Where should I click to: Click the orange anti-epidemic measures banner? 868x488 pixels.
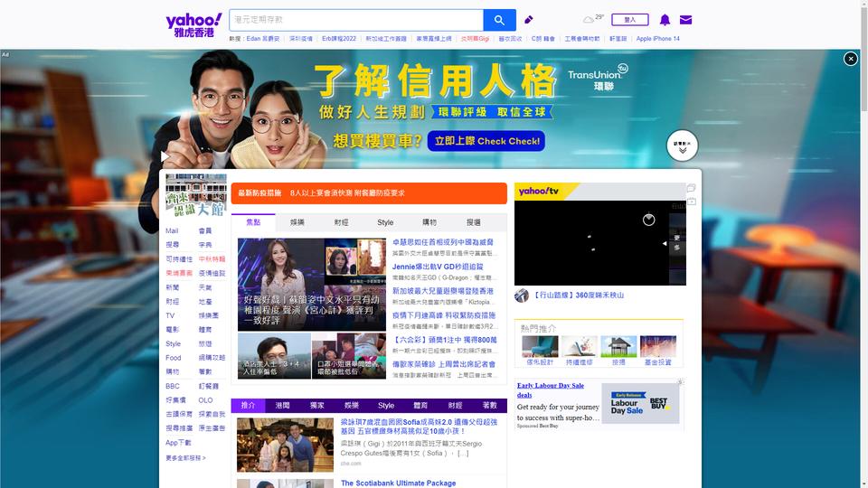click(369, 193)
